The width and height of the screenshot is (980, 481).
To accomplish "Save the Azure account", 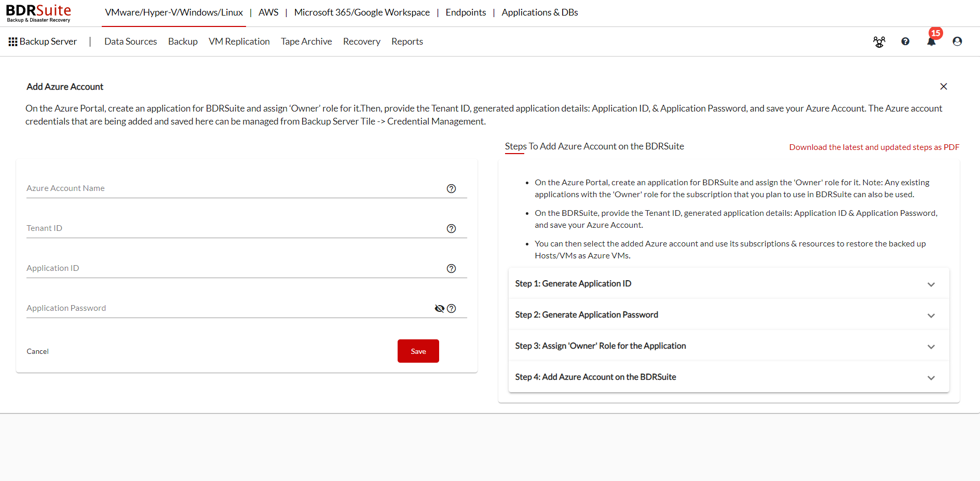I will (418, 351).
